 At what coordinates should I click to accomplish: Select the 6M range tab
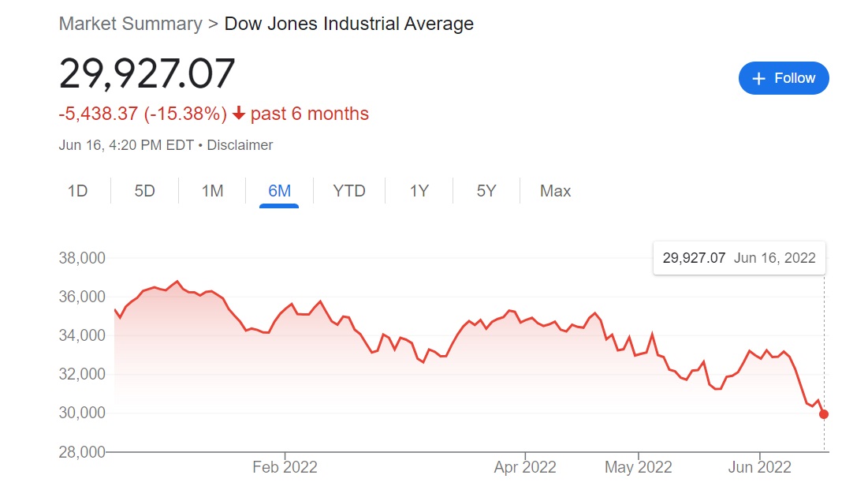(279, 191)
